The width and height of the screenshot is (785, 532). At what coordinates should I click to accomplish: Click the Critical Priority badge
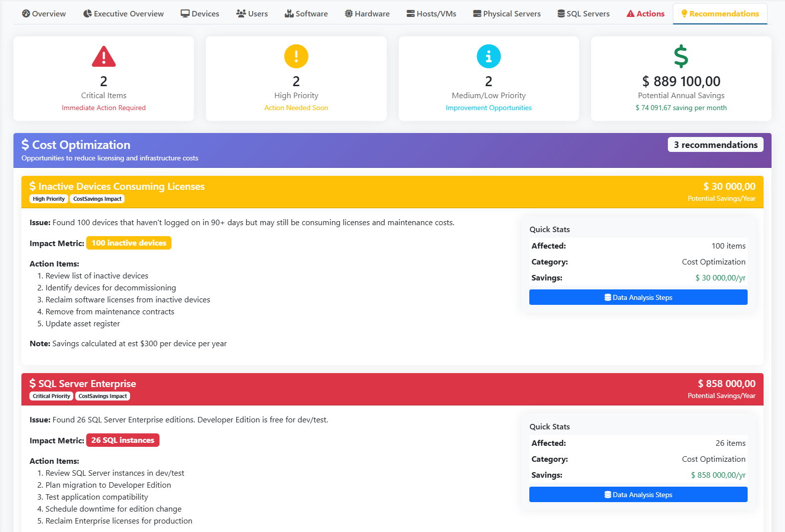(51, 396)
